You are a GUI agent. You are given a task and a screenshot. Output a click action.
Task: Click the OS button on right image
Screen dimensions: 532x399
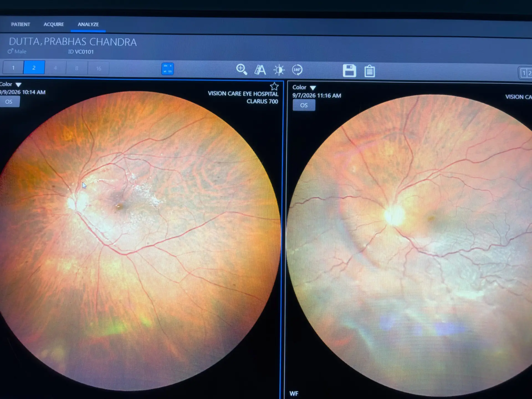[304, 105]
